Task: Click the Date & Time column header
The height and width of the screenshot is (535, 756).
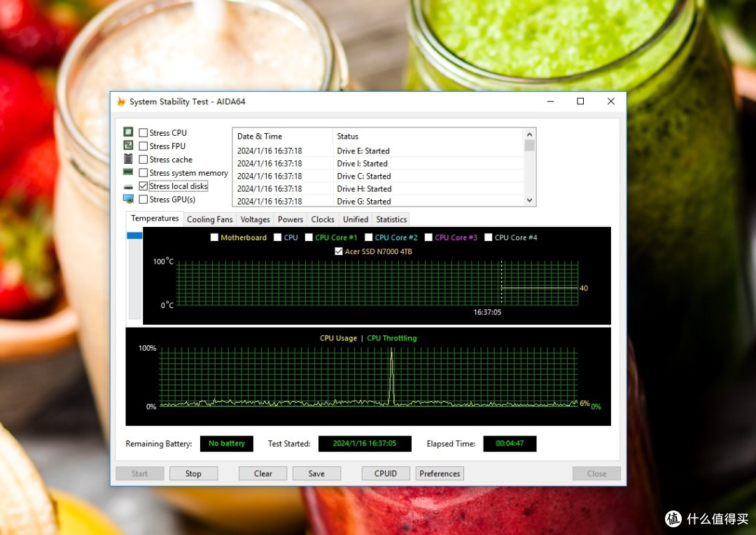Action: (x=283, y=137)
